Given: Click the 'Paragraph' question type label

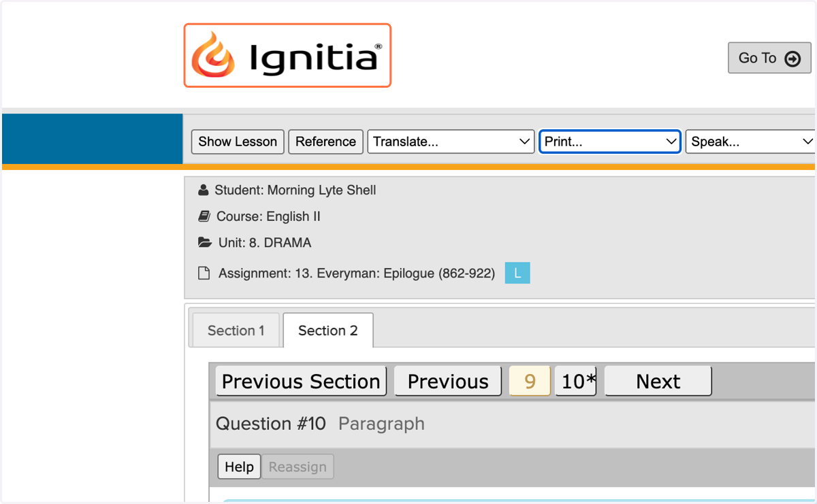Looking at the screenshot, I should [x=381, y=424].
